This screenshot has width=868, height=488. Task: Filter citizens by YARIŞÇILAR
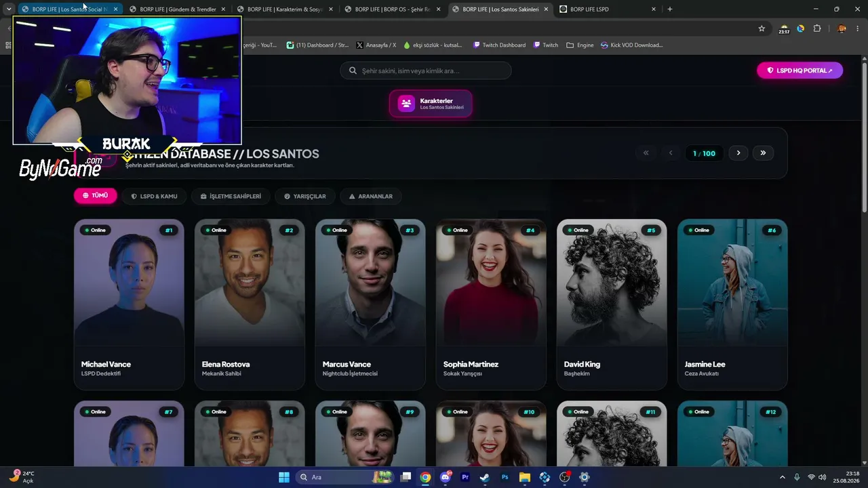(304, 196)
